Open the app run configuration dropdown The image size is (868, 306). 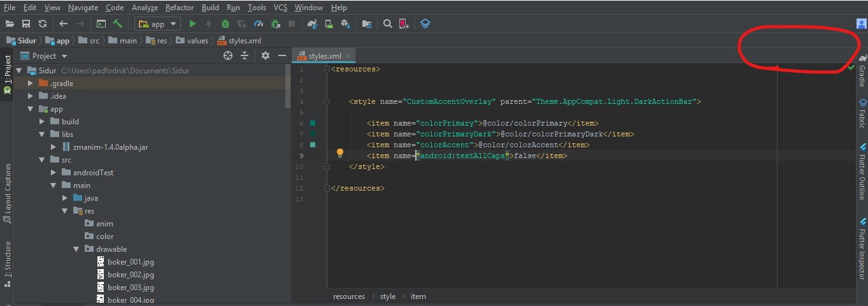(x=157, y=24)
